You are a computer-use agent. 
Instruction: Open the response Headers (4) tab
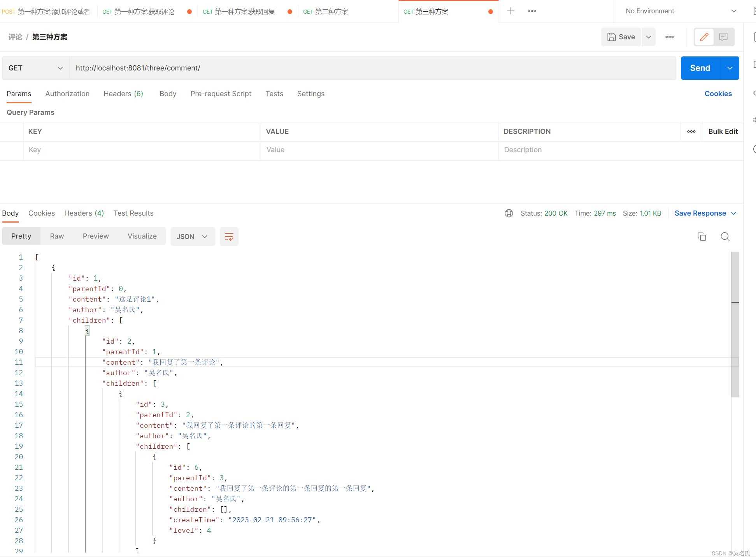point(84,213)
